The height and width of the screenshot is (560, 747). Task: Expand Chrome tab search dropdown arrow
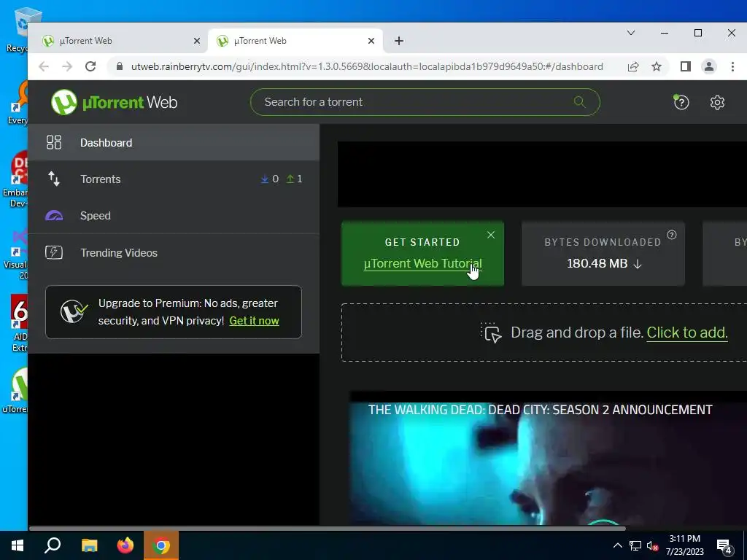coord(631,33)
